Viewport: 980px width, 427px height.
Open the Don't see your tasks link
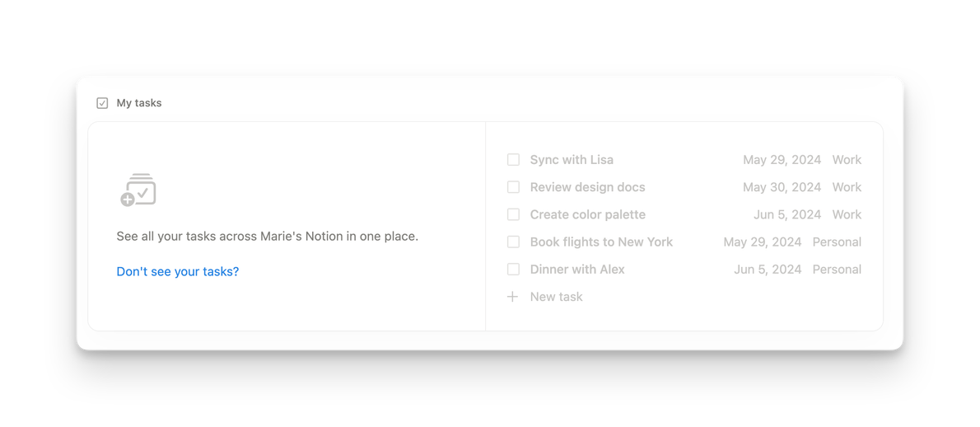coord(177,271)
